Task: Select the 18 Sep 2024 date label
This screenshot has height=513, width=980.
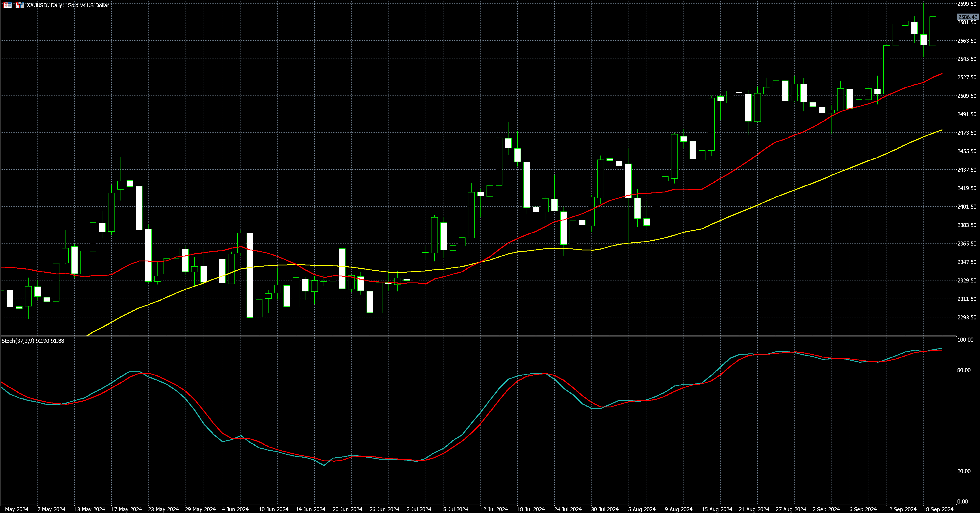Action: click(938, 509)
